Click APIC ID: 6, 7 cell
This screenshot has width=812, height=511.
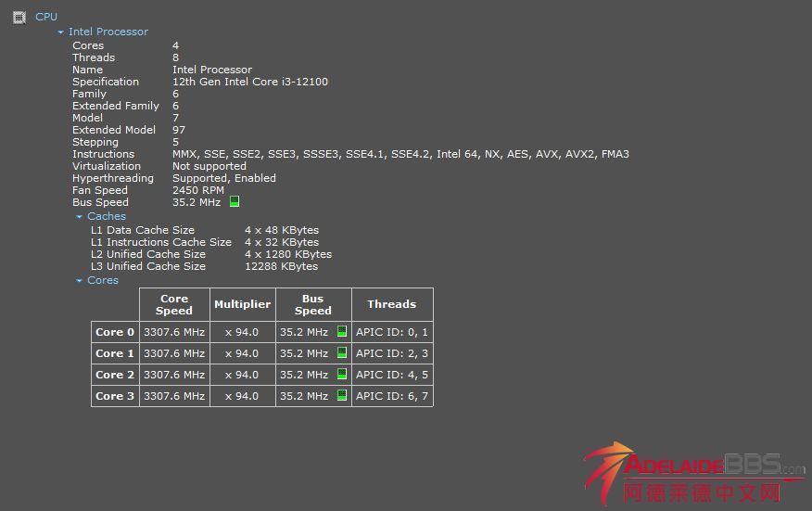(392, 396)
